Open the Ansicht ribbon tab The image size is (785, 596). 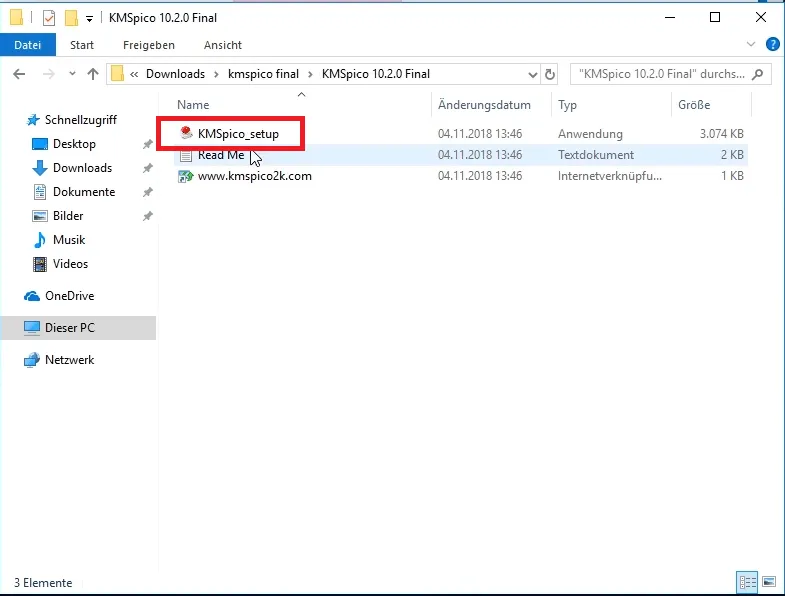click(223, 45)
